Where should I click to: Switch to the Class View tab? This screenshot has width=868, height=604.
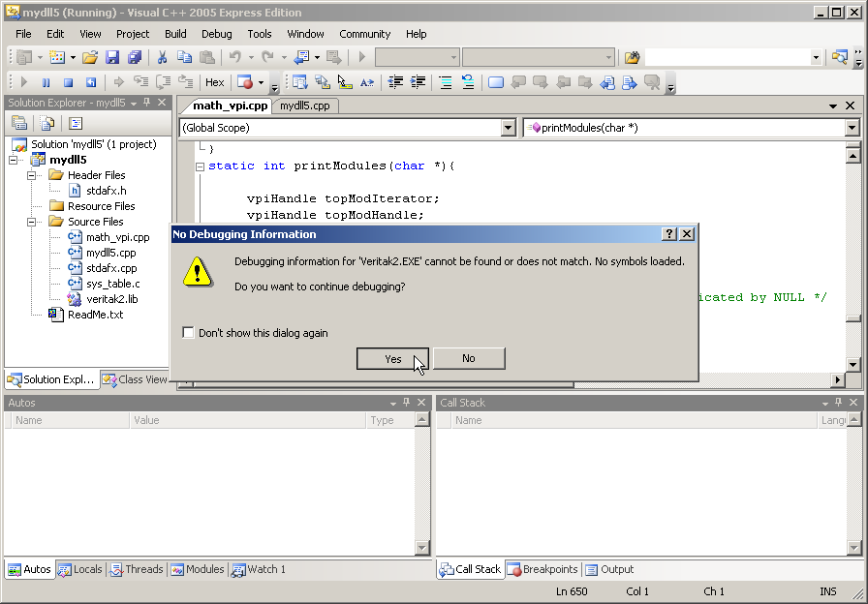[136, 379]
